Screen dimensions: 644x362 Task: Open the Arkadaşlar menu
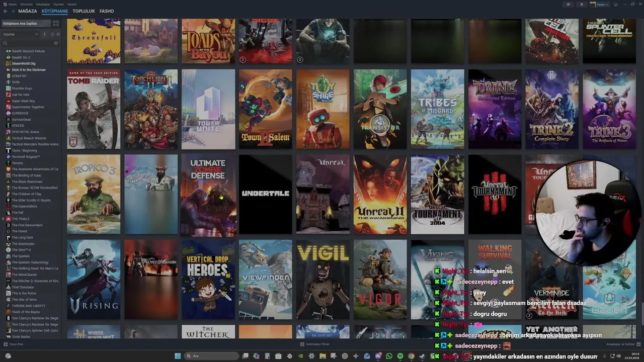[42, 4]
